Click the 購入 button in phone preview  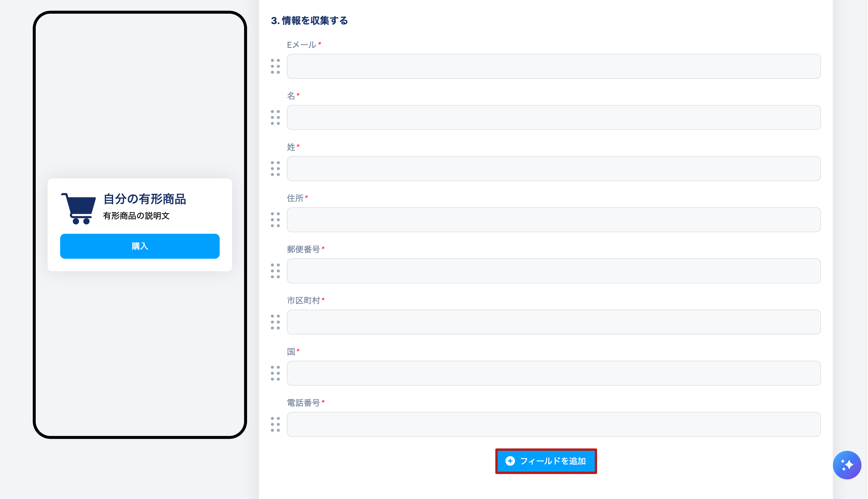point(140,246)
